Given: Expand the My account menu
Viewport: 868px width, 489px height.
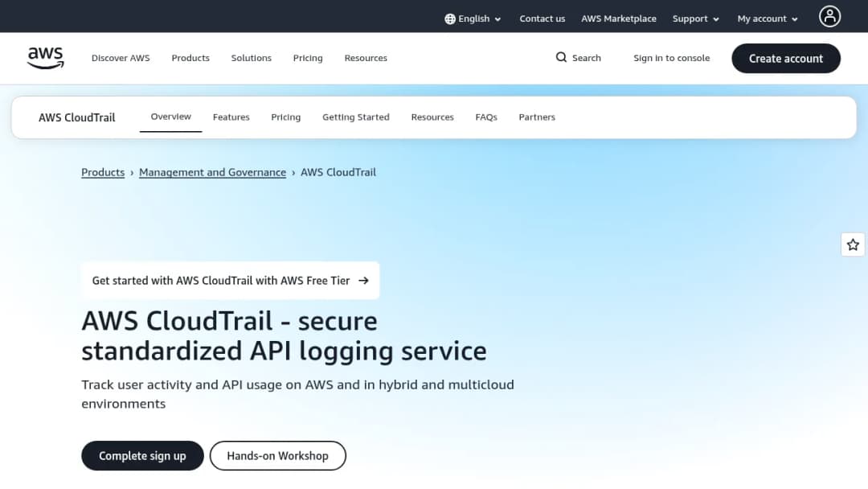Looking at the screenshot, I should (768, 18).
